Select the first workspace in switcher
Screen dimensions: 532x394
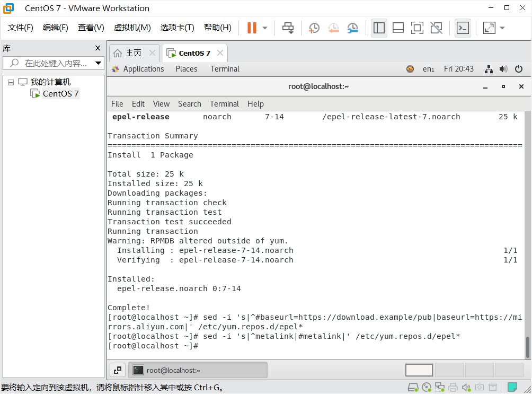(419, 370)
